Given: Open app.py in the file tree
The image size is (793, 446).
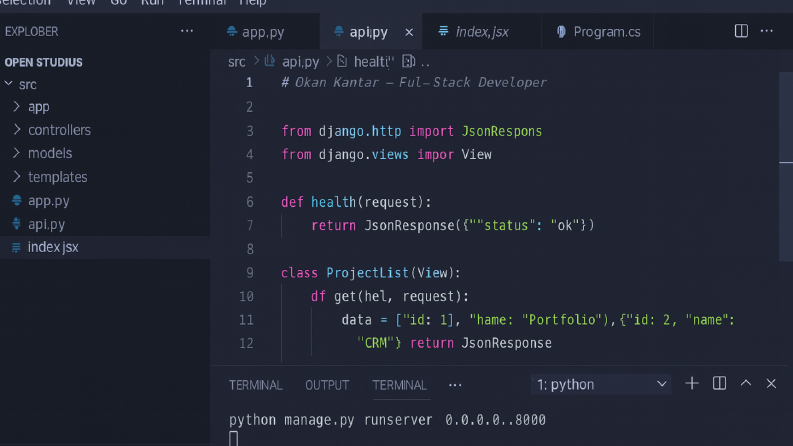Looking at the screenshot, I should click(x=49, y=201).
